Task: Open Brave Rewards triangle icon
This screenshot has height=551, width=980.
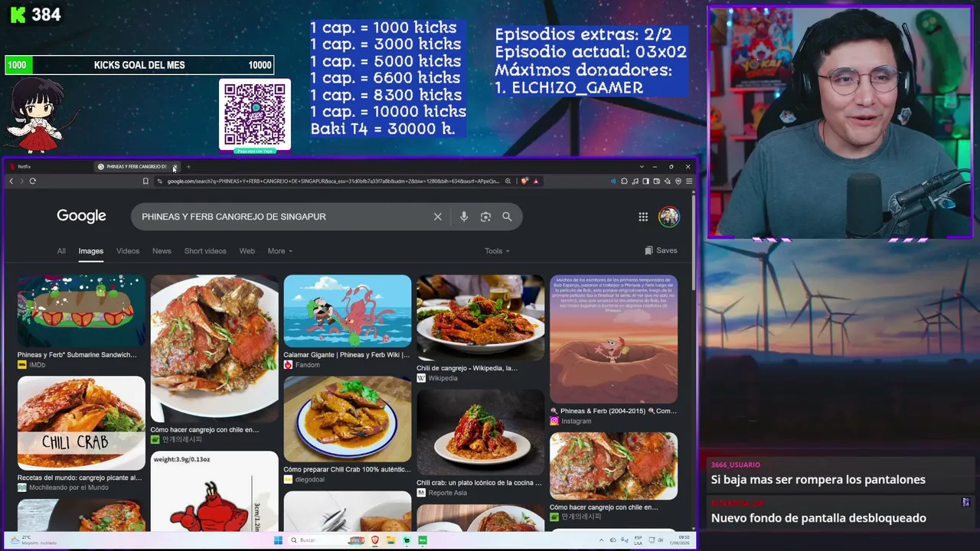Action: [x=536, y=181]
